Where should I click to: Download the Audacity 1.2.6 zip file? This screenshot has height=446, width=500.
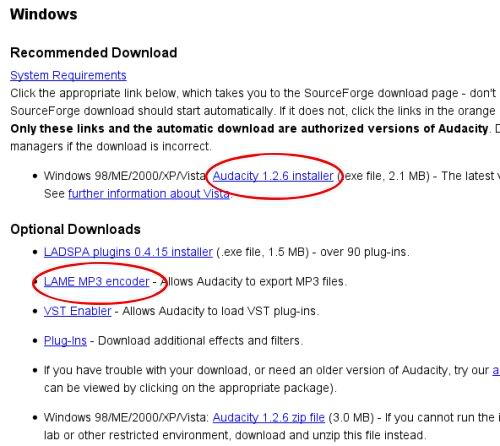tap(269, 417)
